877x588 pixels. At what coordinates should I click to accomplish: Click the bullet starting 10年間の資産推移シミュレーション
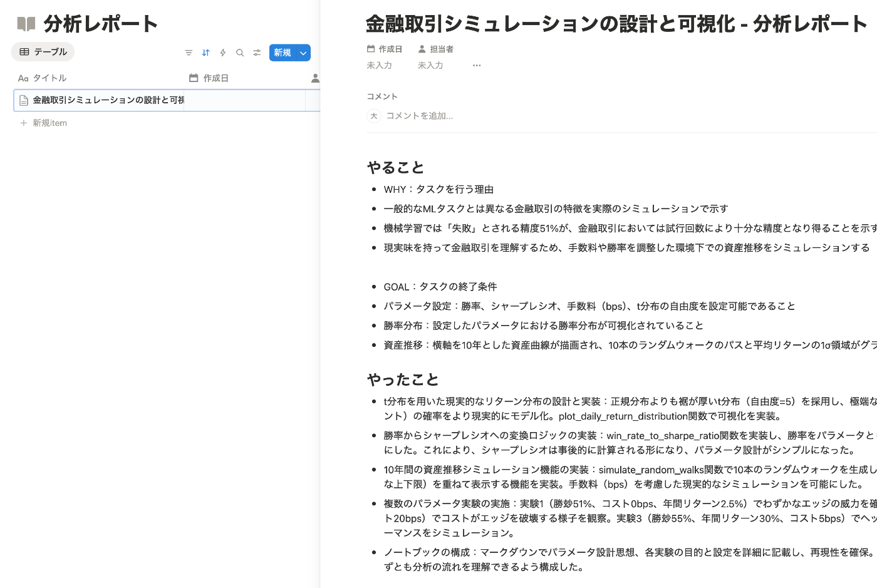pos(630,477)
